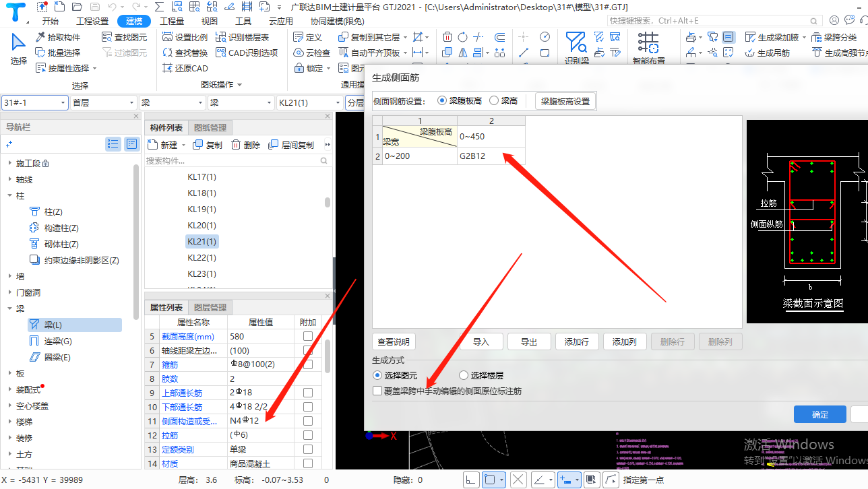Toggle the 附加 checkbox for 定额类别 row
The height and width of the screenshot is (489, 868).
coord(308,449)
